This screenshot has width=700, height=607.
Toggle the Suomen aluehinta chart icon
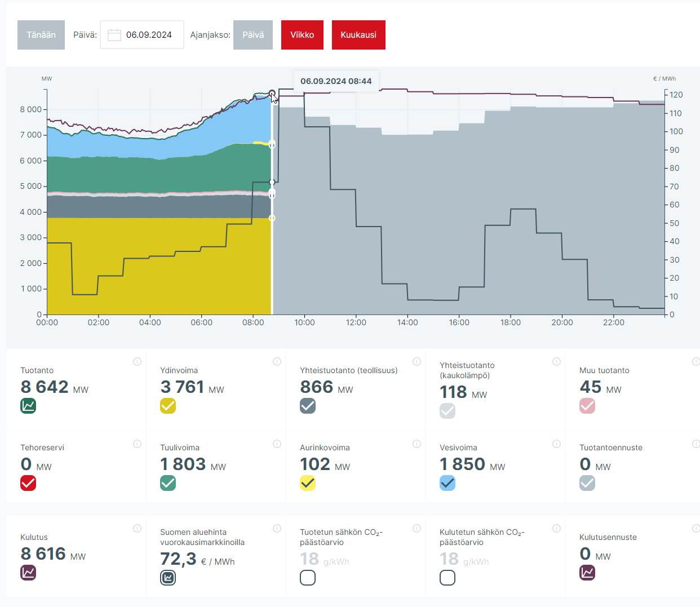[168, 578]
